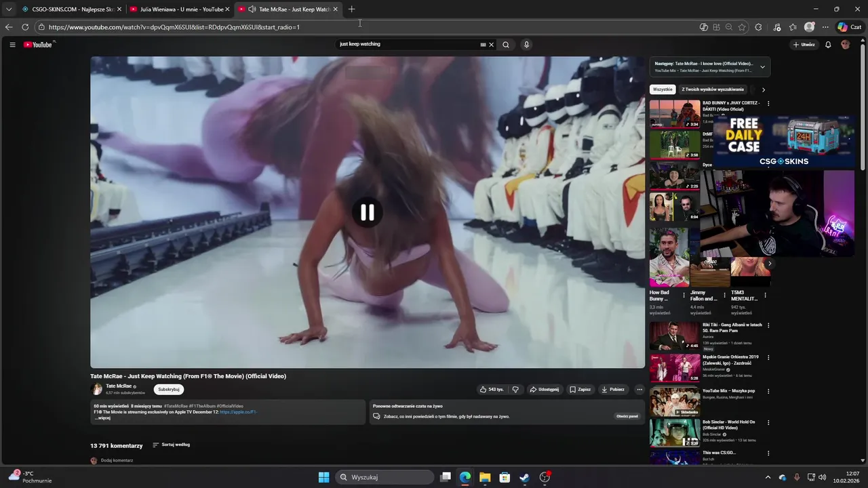868x488 pixels.
Task: Go back with browser back arrow
Action: tap(9, 27)
